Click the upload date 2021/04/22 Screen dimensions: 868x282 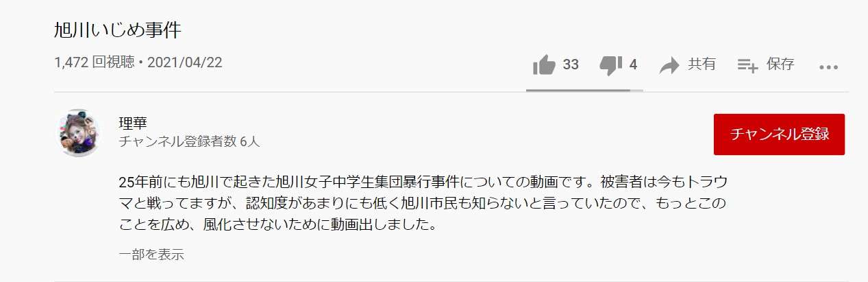tap(185, 63)
